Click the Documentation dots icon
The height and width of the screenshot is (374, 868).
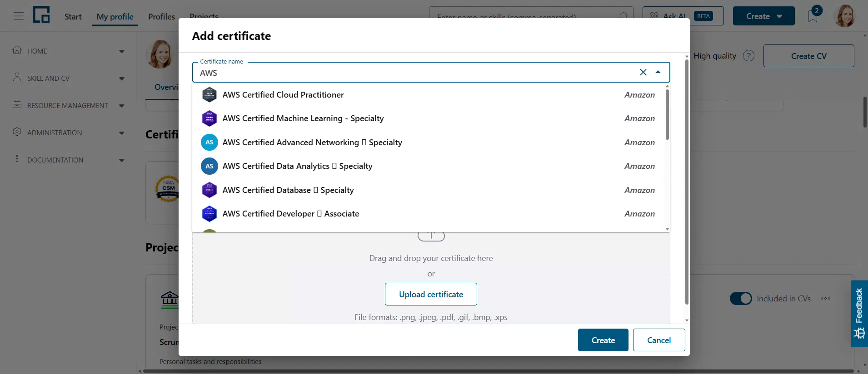(17, 159)
